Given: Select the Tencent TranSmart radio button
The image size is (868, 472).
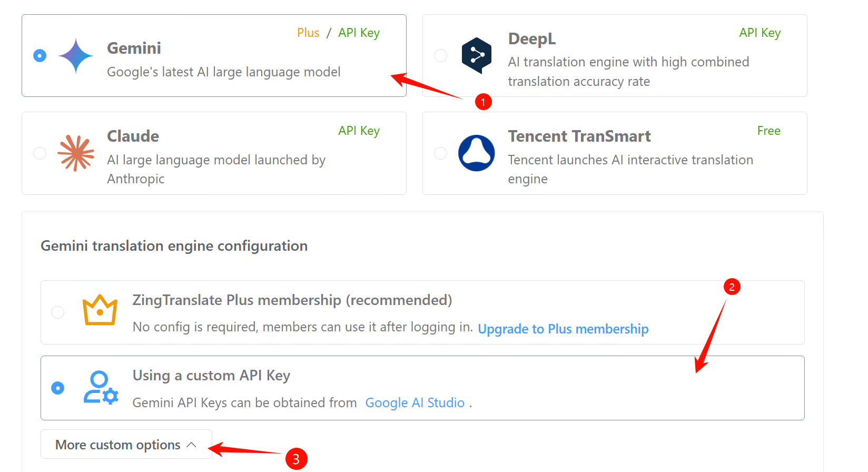Looking at the screenshot, I should coord(440,153).
